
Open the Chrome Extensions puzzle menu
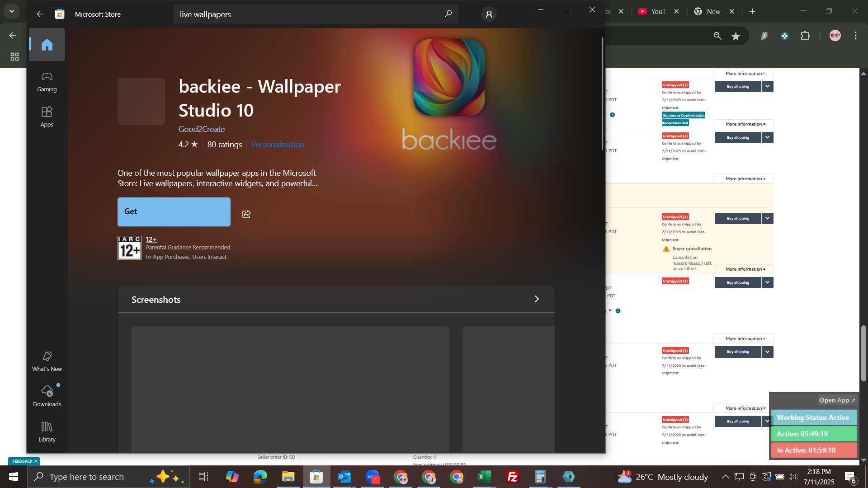[806, 36]
